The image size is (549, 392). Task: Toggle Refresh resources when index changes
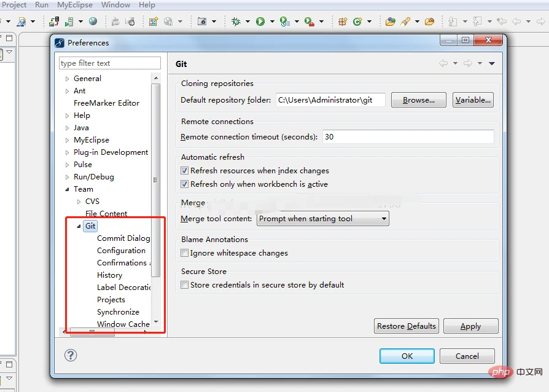[x=184, y=171]
